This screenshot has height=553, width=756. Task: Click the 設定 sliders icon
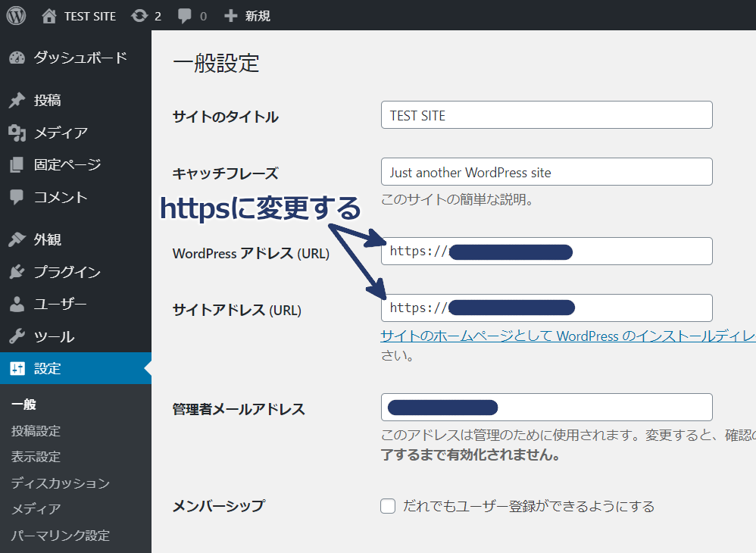click(x=17, y=369)
